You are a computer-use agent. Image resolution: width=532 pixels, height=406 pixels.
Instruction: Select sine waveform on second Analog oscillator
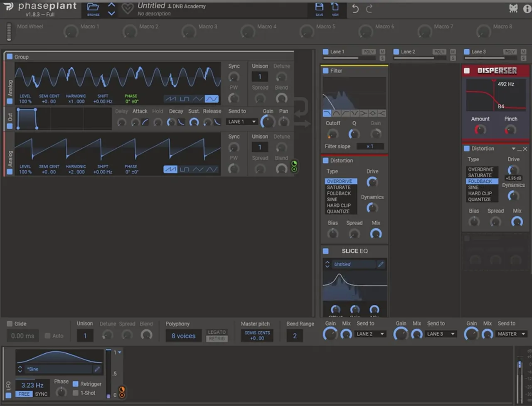pyautogui.click(x=212, y=169)
